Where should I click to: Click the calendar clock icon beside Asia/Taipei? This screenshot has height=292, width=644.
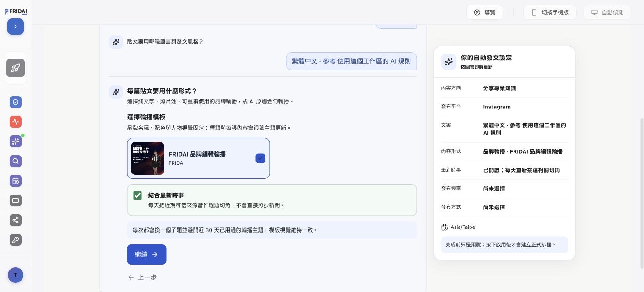click(444, 227)
